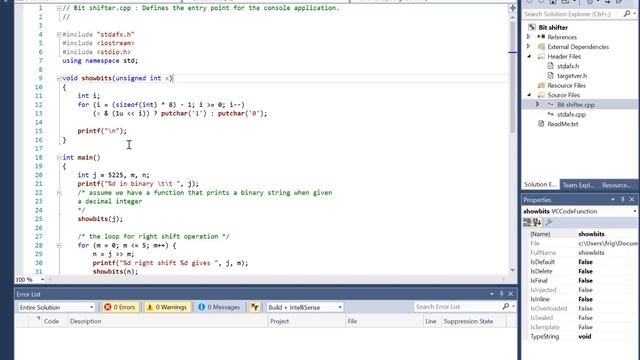This screenshot has width=640, height=360.
Task: Collapse the Header Files folder
Action: [x=529, y=56]
